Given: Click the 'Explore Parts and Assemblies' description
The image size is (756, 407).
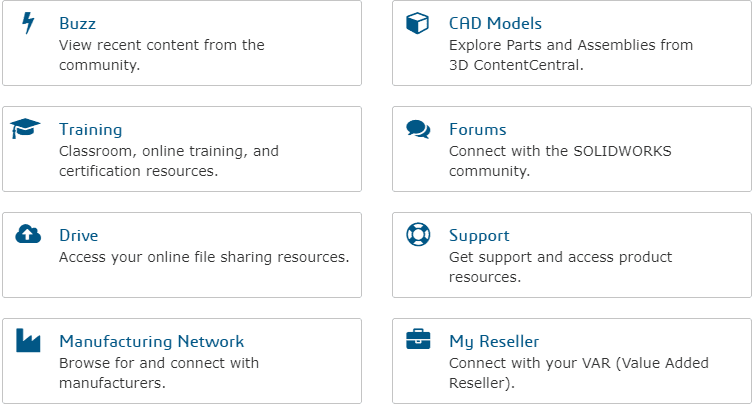Looking at the screenshot, I should pyautogui.click(x=571, y=54).
